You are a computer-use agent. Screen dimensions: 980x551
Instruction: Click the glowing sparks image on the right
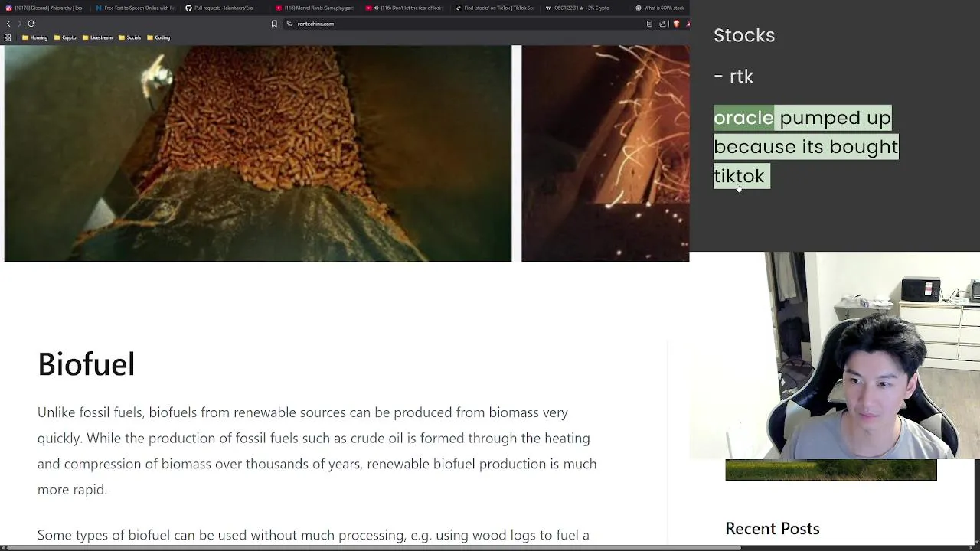(x=605, y=154)
